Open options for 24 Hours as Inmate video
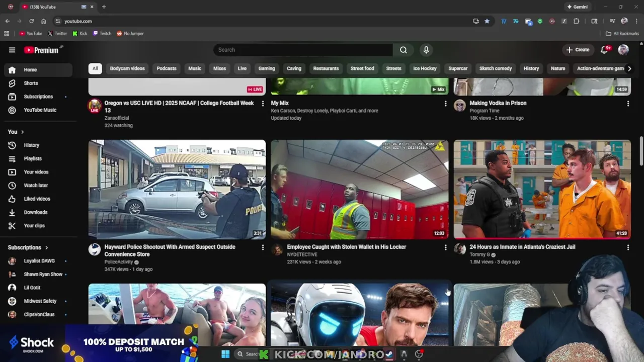The height and width of the screenshot is (362, 644). point(628,247)
